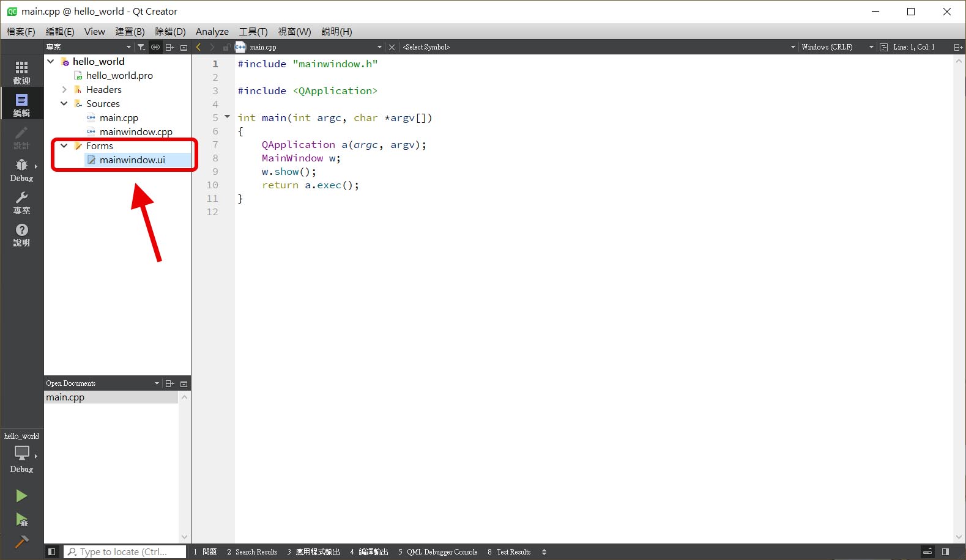This screenshot has width=966, height=560.
Task: Click the Type to locate search field
Action: click(x=125, y=551)
